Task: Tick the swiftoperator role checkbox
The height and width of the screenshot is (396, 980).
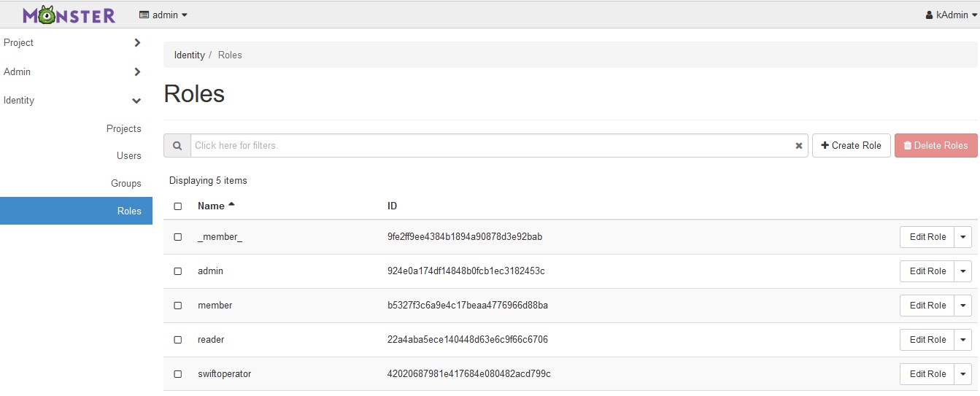Action: (x=178, y=374)
